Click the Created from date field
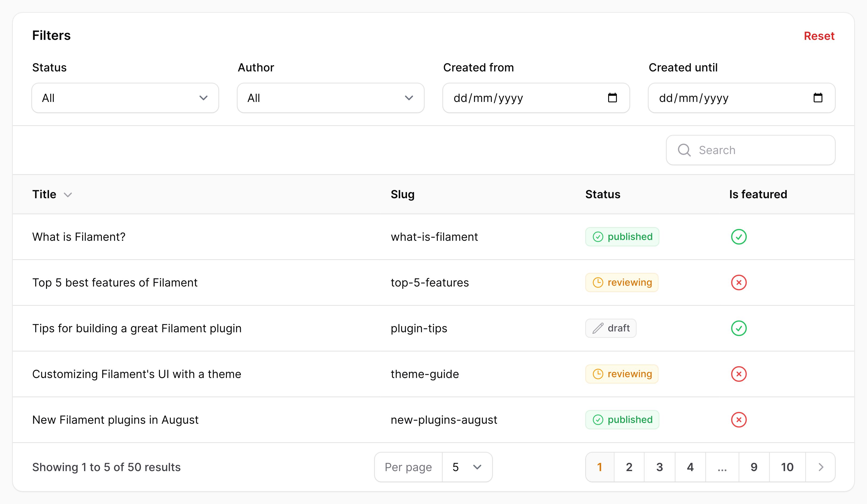Image resolution: width=867 pixels, height=504 pixels. coord(536,98)
